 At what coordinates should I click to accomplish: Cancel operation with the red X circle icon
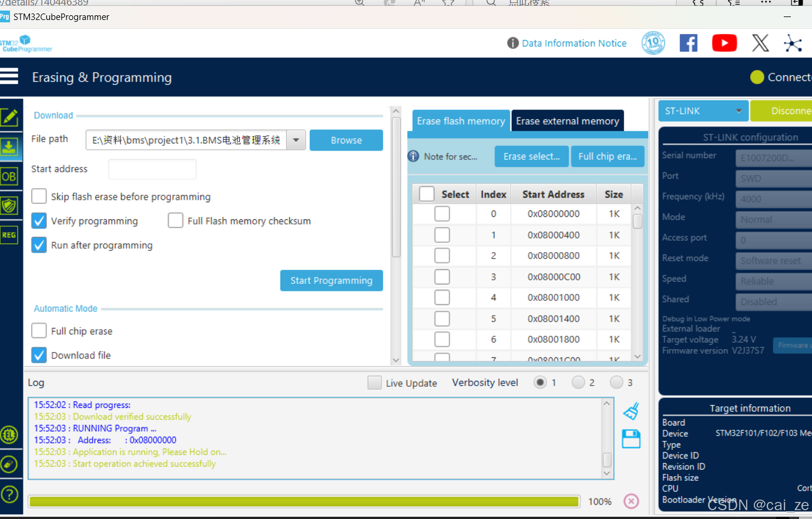631,501
